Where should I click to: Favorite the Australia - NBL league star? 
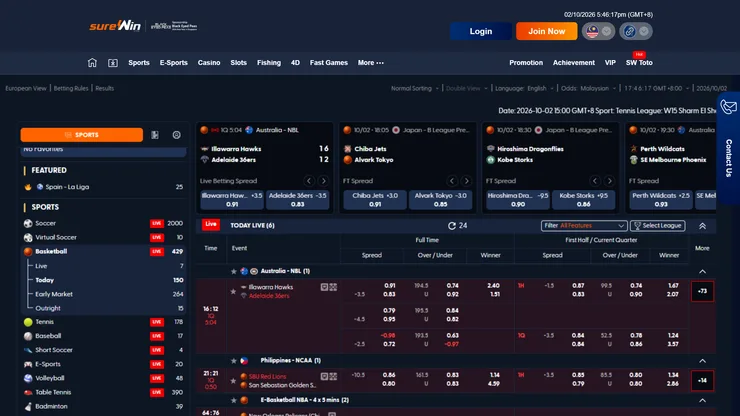234,272
